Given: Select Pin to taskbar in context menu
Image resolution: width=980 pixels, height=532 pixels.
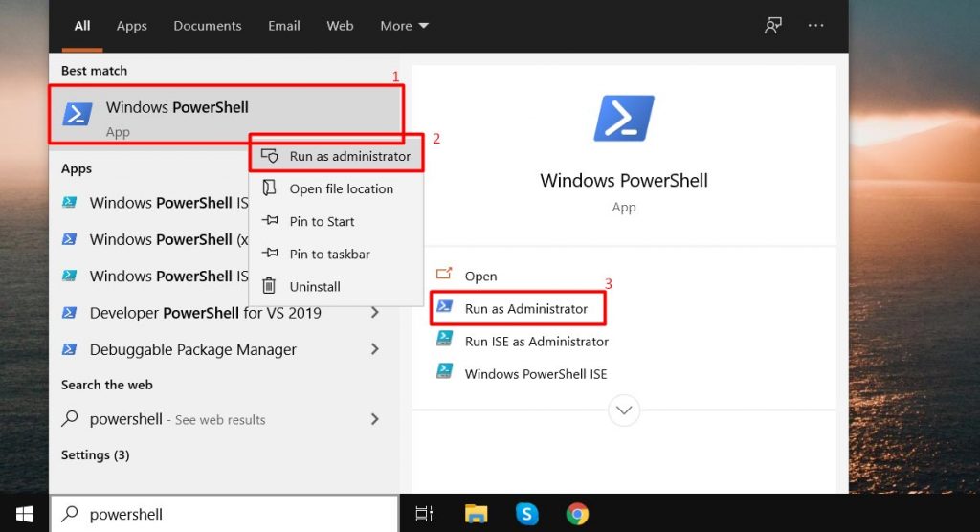Looking at the screenshot, I should [329, 254].
